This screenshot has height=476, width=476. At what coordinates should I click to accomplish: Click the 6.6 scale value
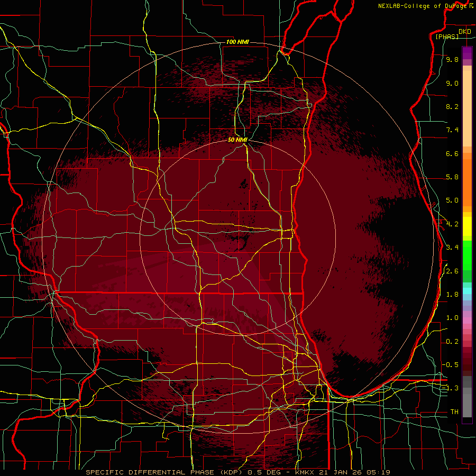pyautogui.click(x=452, y=153)
